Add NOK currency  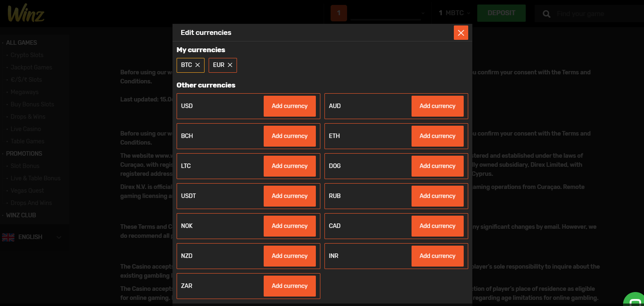(290, 226)
